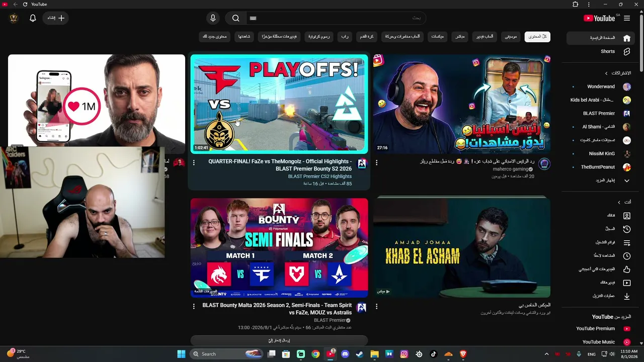Open BLAST Premier CS2 Highlights channel link
The height and width of the screenshot is (362, 644).
click(x=320, y=176)
